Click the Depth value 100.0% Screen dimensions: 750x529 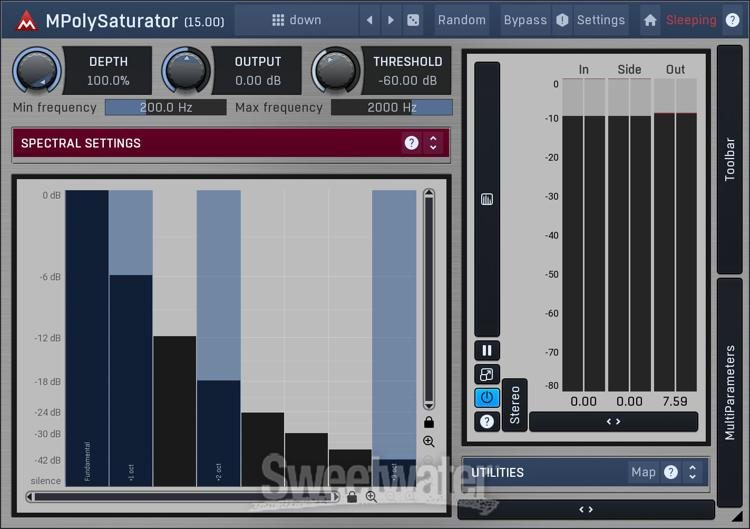pos(108,81)
